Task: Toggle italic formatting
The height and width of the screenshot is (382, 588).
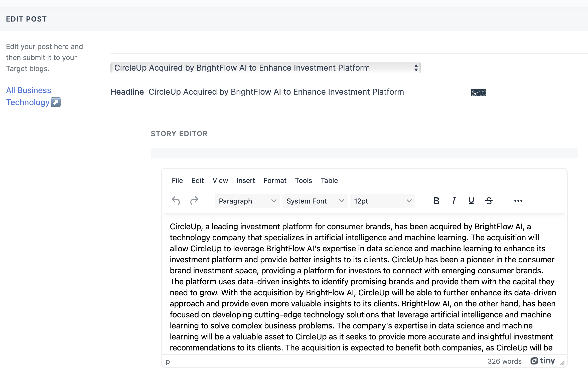Action: point(454,201)
